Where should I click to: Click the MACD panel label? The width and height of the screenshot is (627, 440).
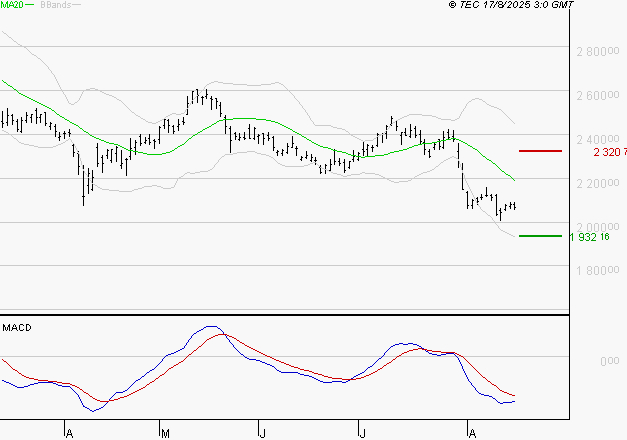[17, 327]
